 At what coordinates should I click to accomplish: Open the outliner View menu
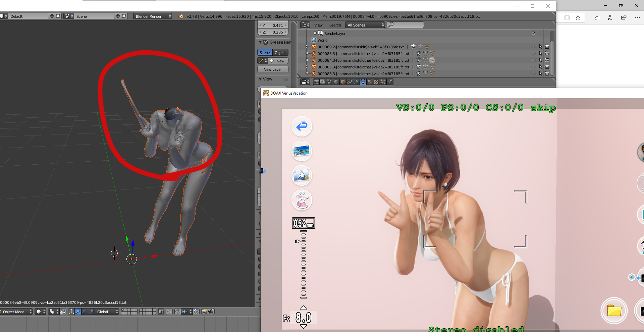(318, 25)
